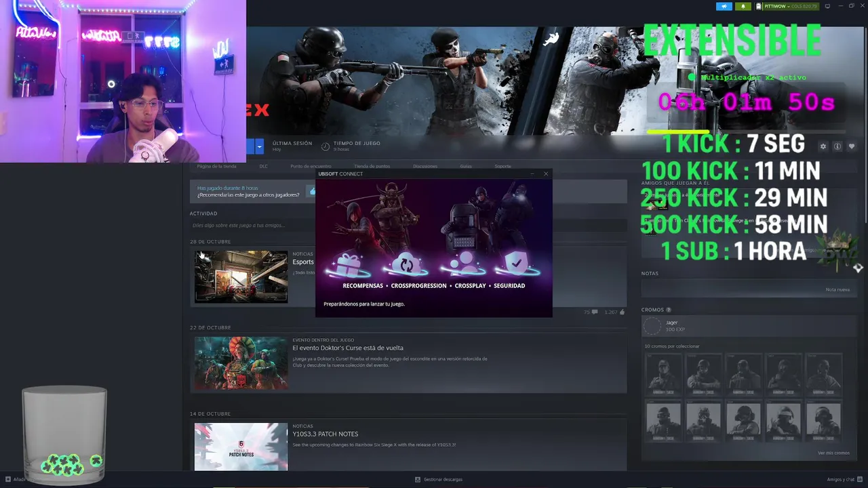Image resolution: width=868 pixels, height=488 pixels.
Task: Click the NOTAS section header
Action: coord(650,273)
